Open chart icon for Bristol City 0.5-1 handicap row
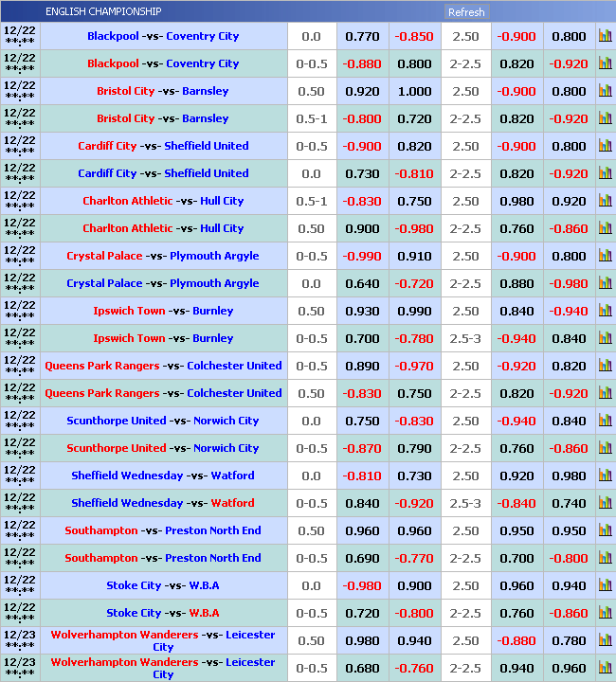Image resolution: width=616 pixels, height=682 pixels. [605, 119]
